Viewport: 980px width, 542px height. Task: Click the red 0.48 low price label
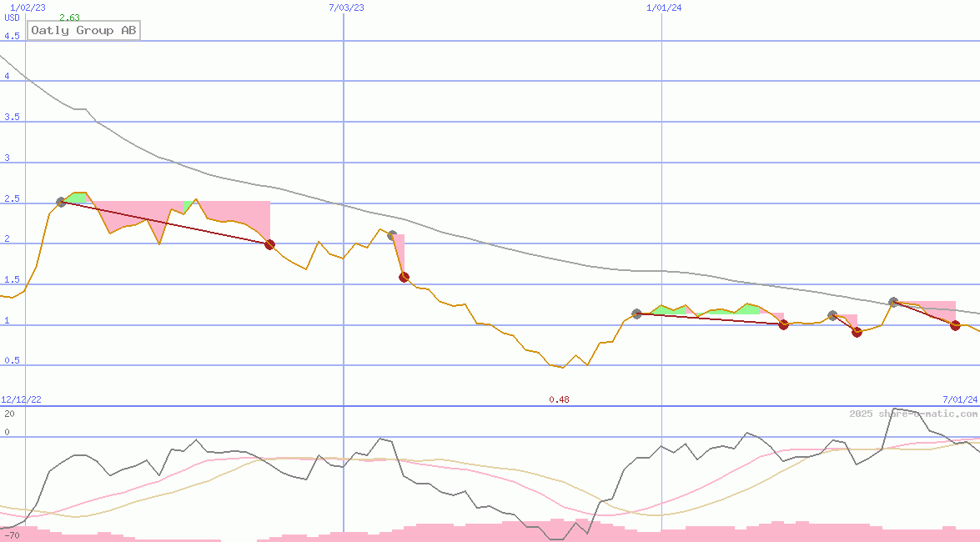coord(559,399)
